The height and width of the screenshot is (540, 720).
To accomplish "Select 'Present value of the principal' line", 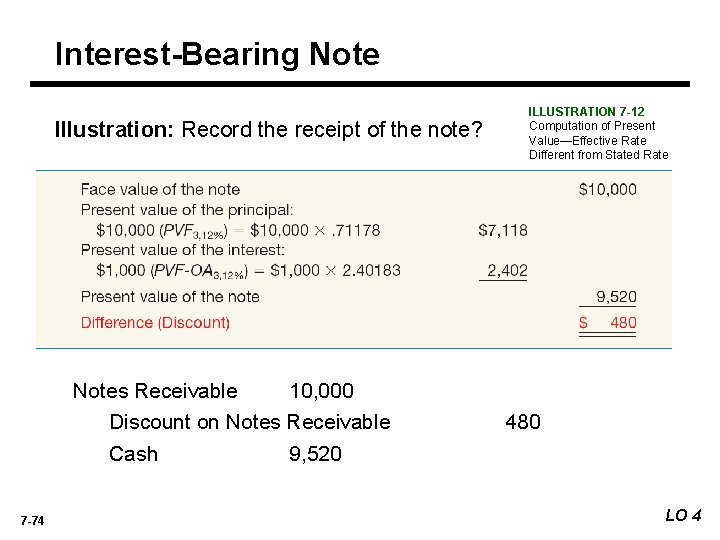I will [x=187, y=210].
